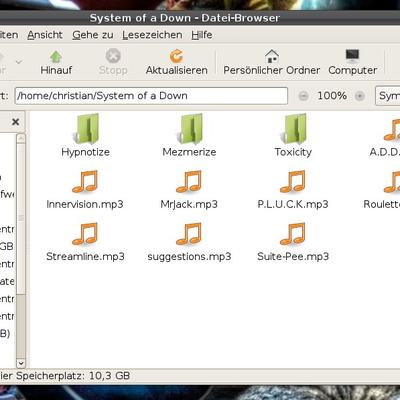400x400 pixels.
Task: Click the suggestions.mp3 file name
Action: [189, 257]
